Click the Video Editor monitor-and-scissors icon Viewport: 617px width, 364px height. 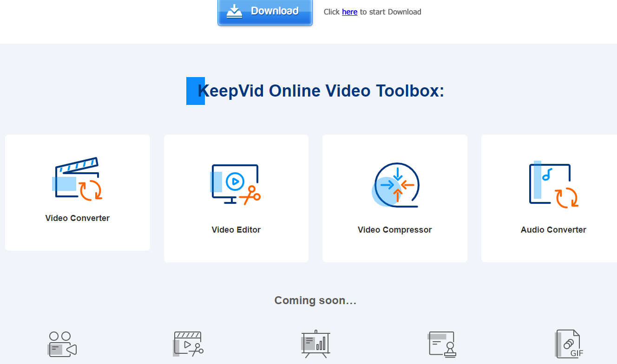tap(236, 184)
